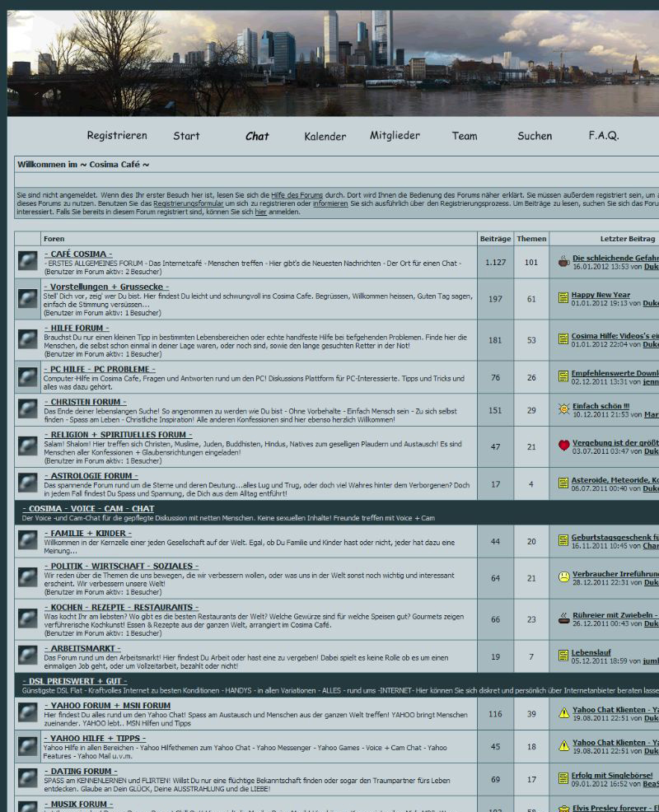Open the Registrieren menu item

[117, 136]
